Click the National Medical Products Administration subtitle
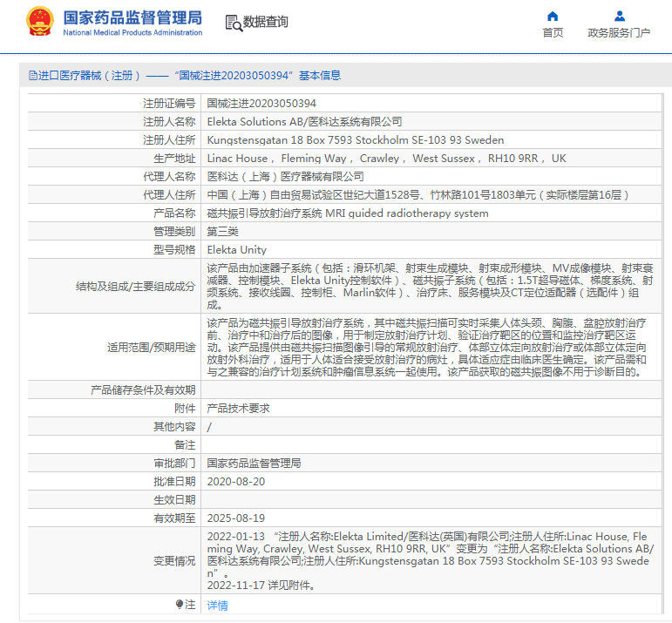 (x=132, y=32)
